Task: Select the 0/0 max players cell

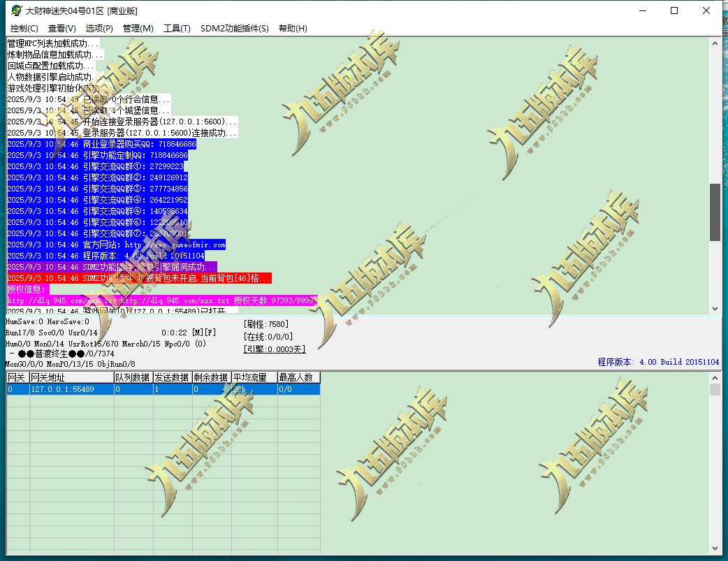Action: [x=299, y=389]
